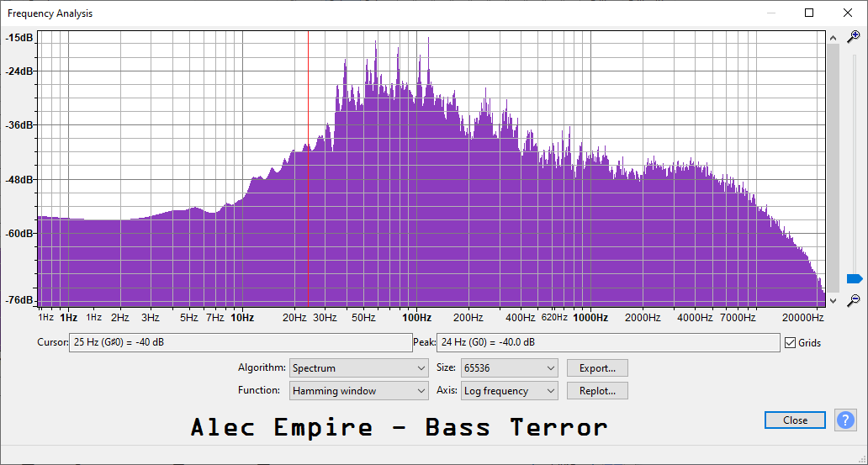Click the blue vertical zoom slider thumb
This screenshot has width=868, height=465.
pos(855,278)
